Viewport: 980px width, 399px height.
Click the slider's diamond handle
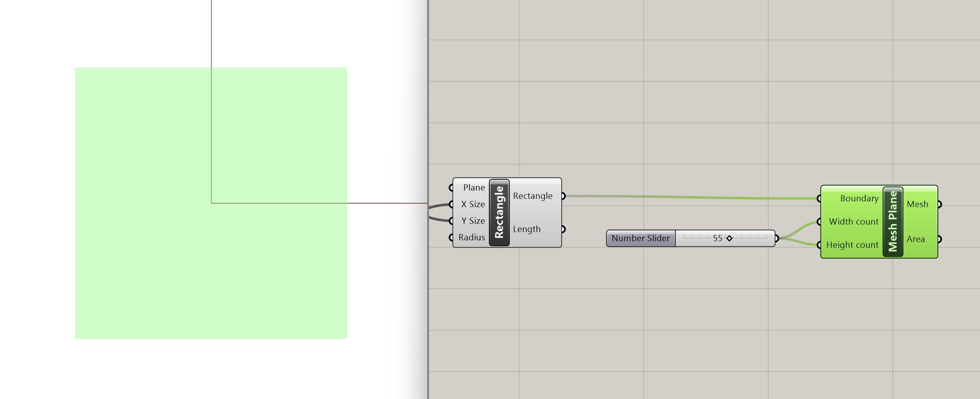pyautogui.click(x=729, y=238)
